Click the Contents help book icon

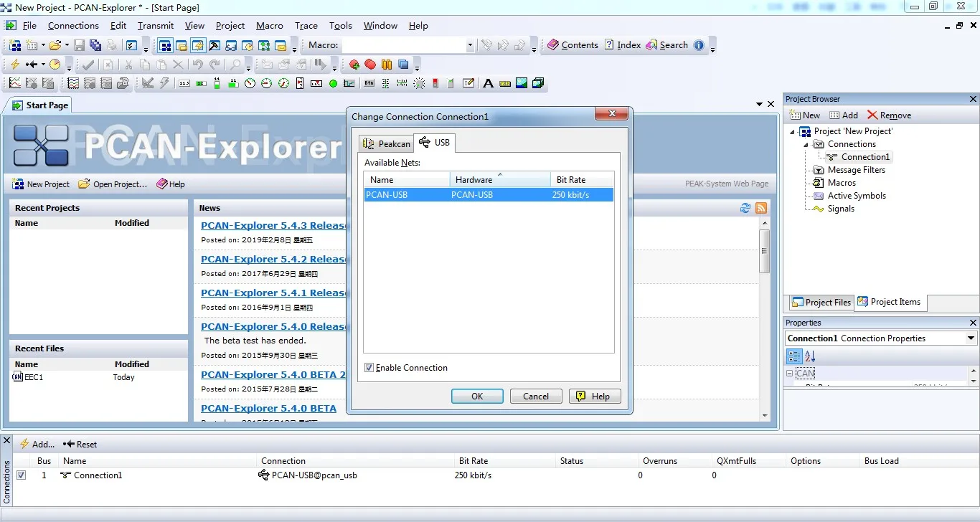553,44
